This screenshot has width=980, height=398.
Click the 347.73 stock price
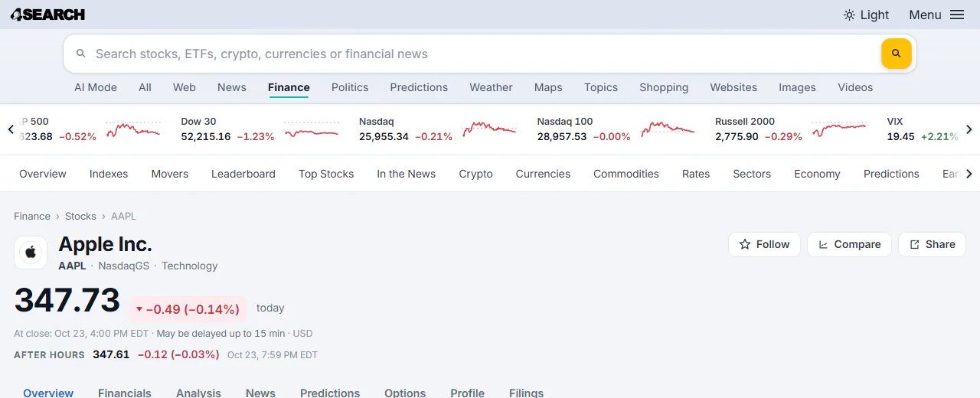pos(67,300)
